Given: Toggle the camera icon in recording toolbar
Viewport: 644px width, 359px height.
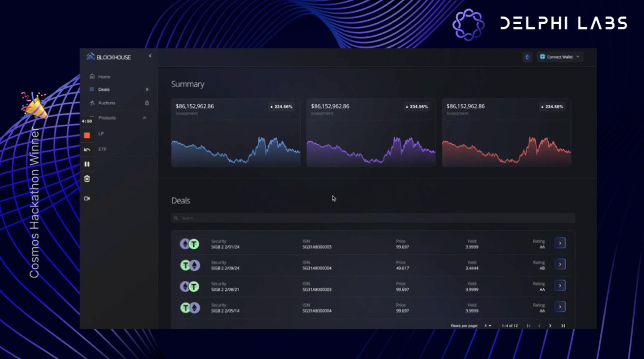Looking at the screenshot, I should tap(87, 198).
